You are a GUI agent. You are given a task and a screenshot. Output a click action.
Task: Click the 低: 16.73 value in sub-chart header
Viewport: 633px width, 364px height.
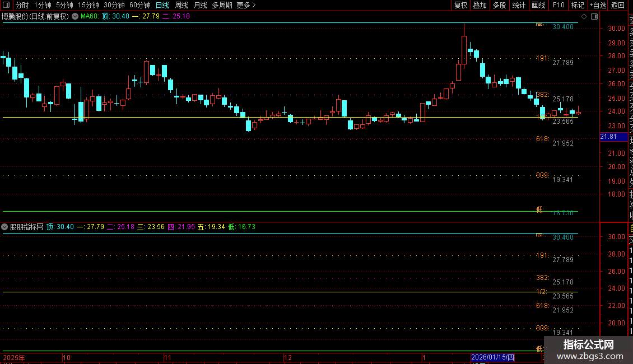tap(242, 227)
